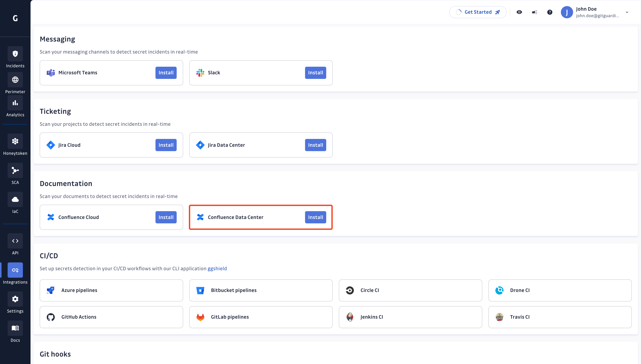Click the Slack logo icon
Screen dimensions: 641x364
[x=200, y=73]
